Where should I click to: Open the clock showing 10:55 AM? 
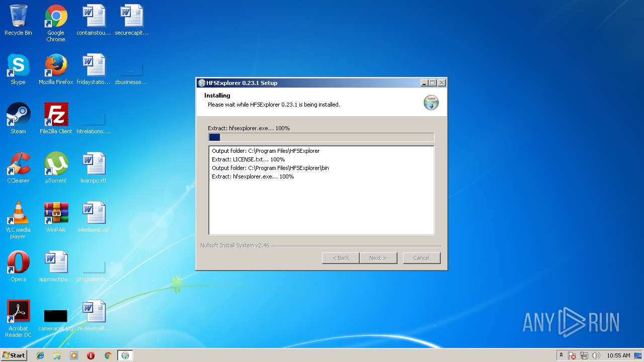click(618, 355)
